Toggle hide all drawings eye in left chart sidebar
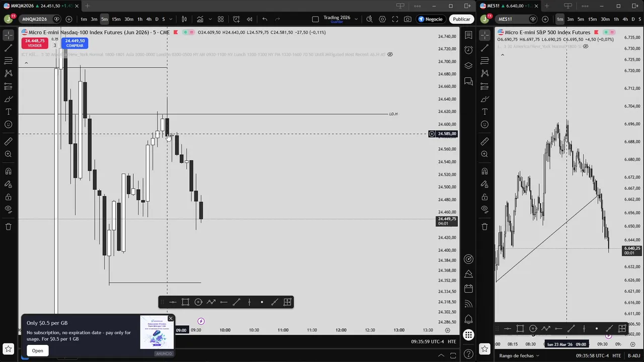 [8, 209]
